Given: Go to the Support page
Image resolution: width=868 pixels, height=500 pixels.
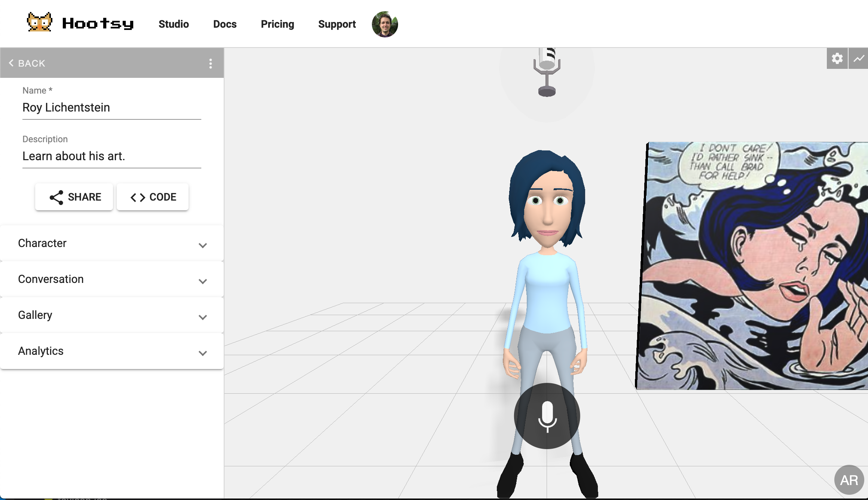Looking at the screenshot, I should pos(336,24).
